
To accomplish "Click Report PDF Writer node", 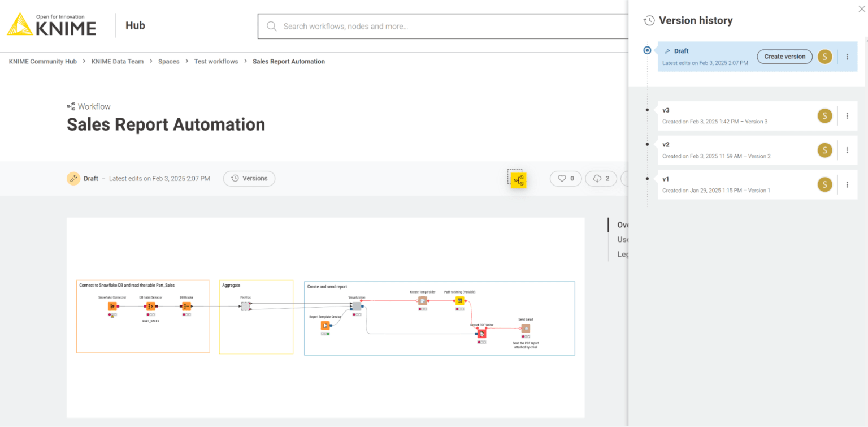I will pos(481,334).
